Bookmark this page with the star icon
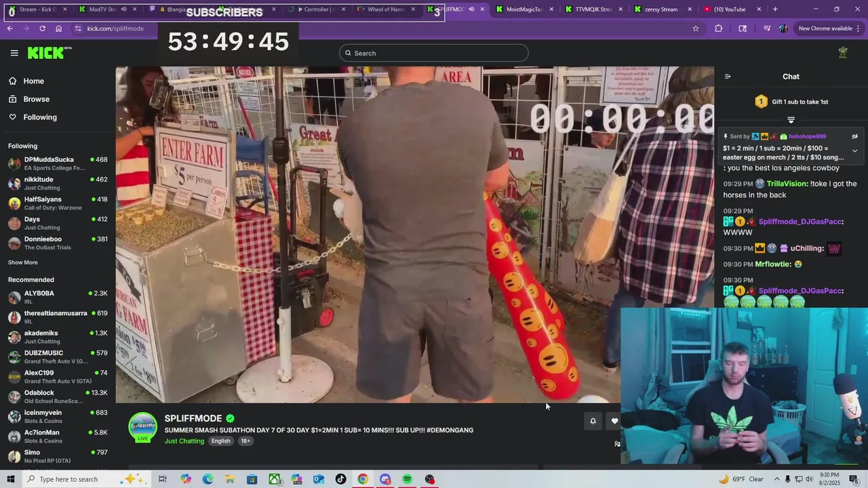 (696, 28)
